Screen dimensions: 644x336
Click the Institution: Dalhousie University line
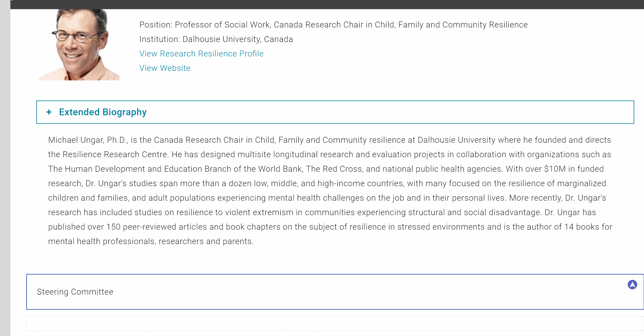tap(216, 39)
